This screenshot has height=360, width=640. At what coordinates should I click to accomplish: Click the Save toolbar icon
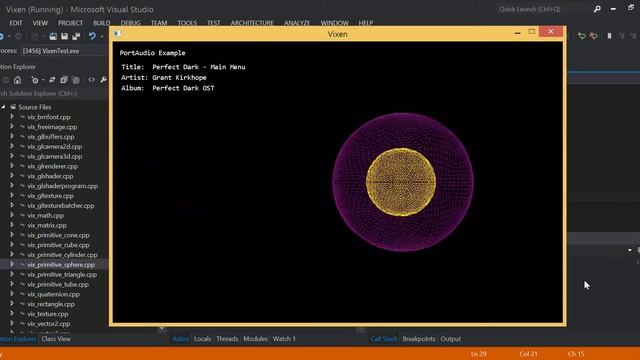point(64,36)
